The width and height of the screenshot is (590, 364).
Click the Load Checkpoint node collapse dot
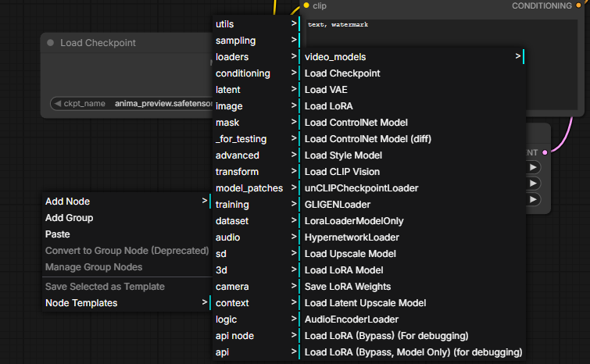[51, 43]
